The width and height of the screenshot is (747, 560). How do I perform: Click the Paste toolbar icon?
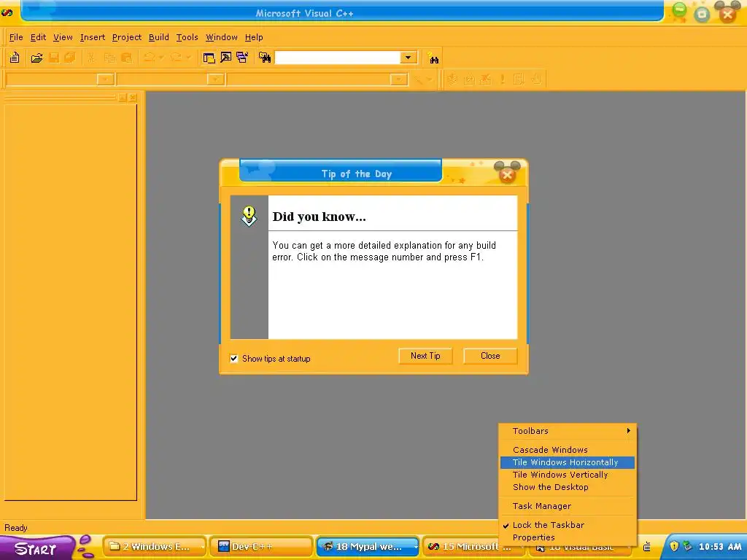coord(127,58)
